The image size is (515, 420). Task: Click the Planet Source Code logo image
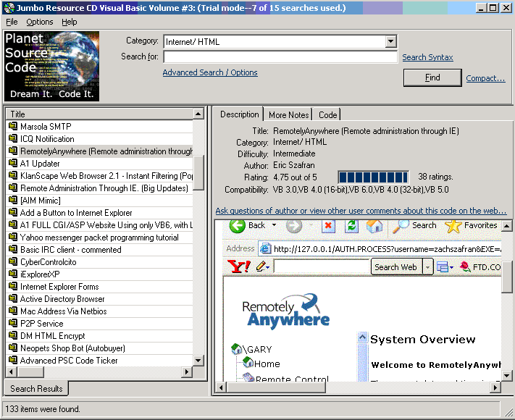click(51, 66)
